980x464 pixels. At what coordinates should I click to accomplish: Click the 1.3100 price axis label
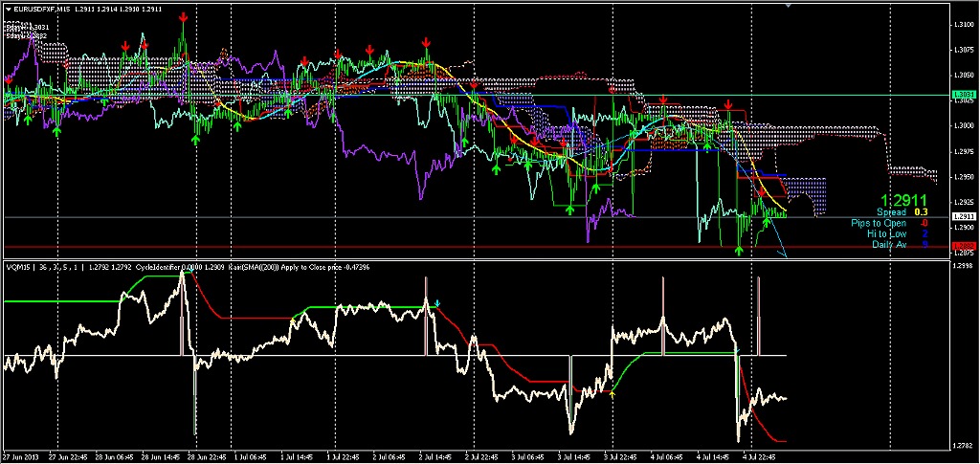pos(962,25)
